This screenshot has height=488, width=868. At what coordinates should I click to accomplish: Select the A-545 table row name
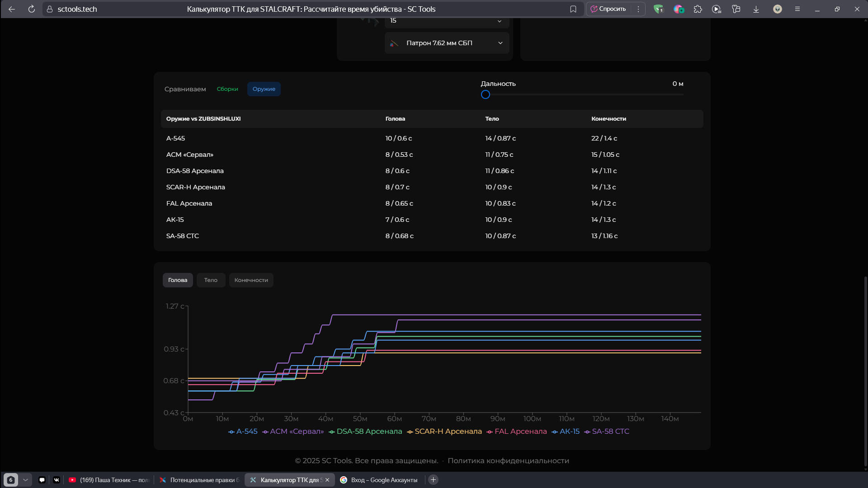point(175,138)
